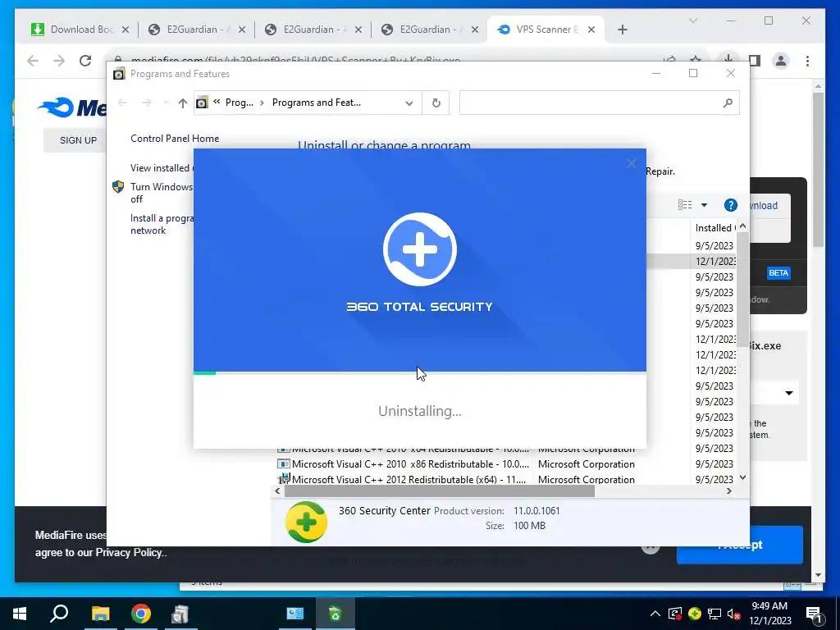
Task: Open Chrome tab search dropdown
Action: tap(692, 21)
